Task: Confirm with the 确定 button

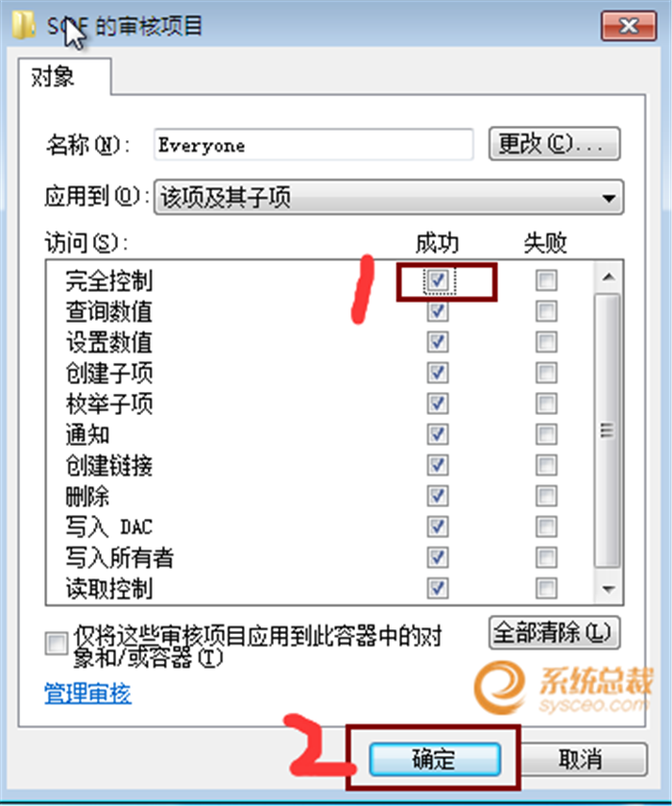Action: [x=435, y=759]
